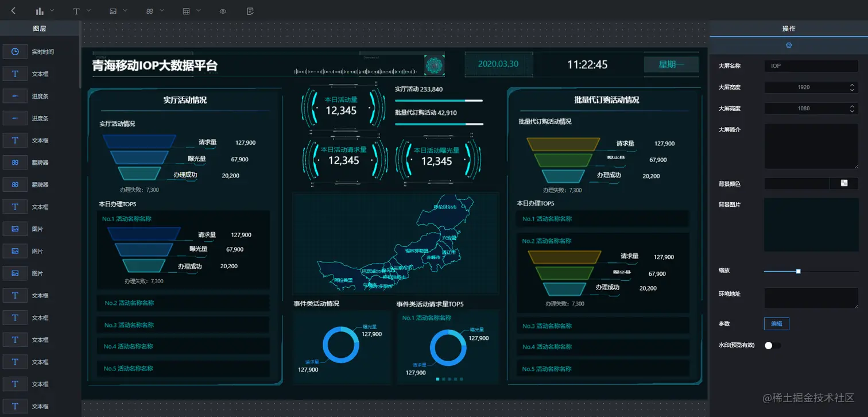Select the 青海移动IOP大数据平台 title on canvas
The height and width of the screenshot is (417, 868).
click(x=155, y=65)
